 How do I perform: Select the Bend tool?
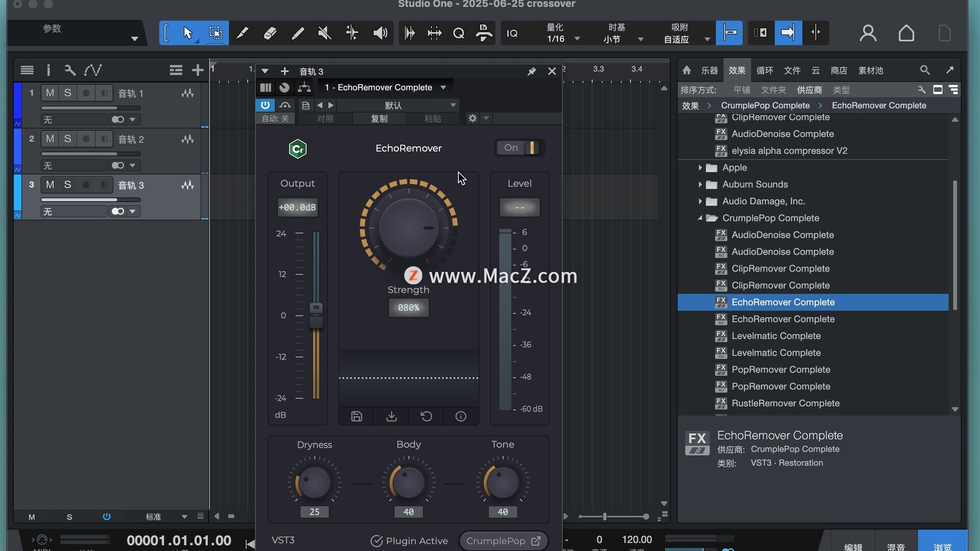pos(352,33)
